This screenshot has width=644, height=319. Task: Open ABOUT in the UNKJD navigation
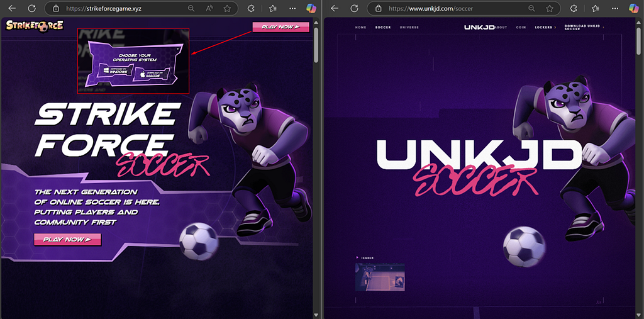pos(501,28)
